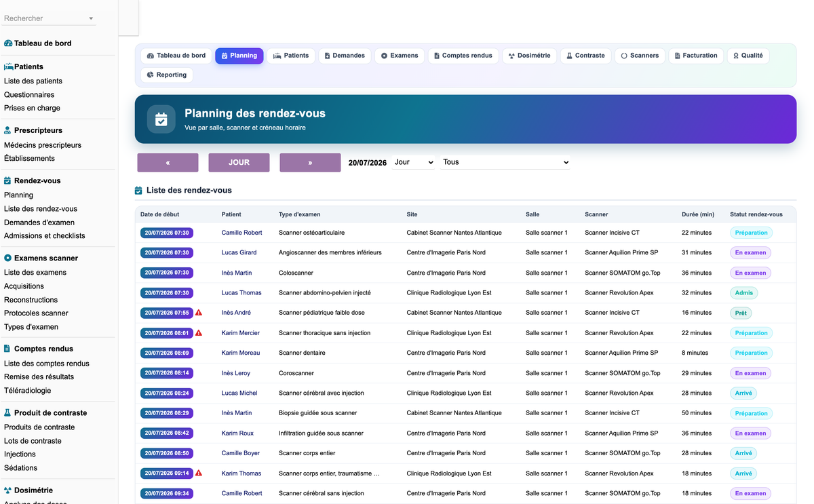The width and height of the screenshot is (814, 504).
Task: Click the next day » button
Action: [x=310, y=163]
